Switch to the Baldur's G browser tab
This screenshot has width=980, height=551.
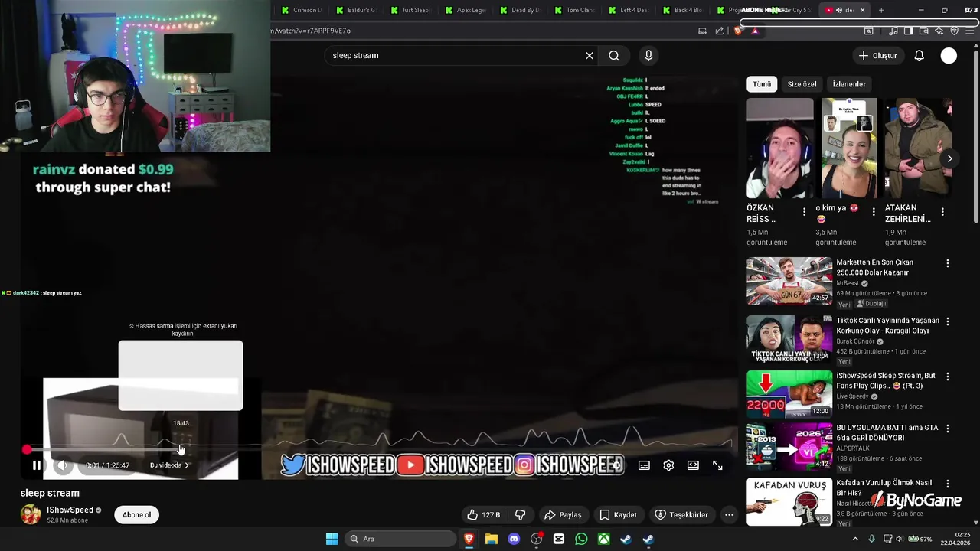[x=356, y=10]
